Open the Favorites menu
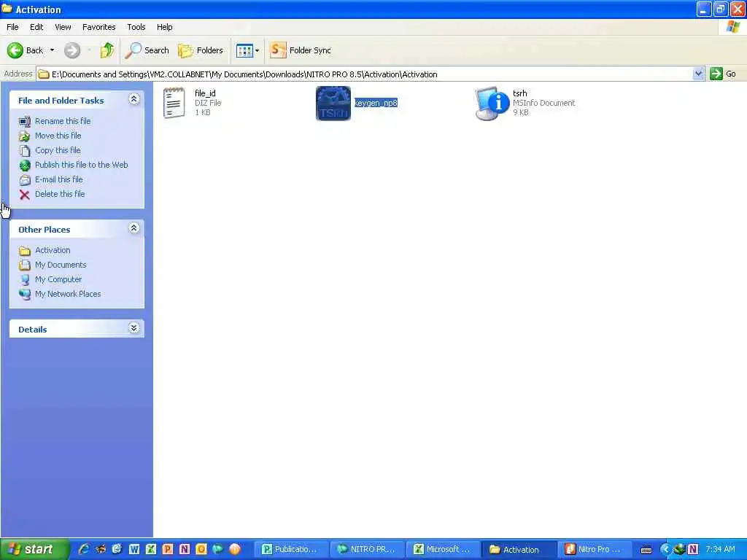 coord(98,27)
